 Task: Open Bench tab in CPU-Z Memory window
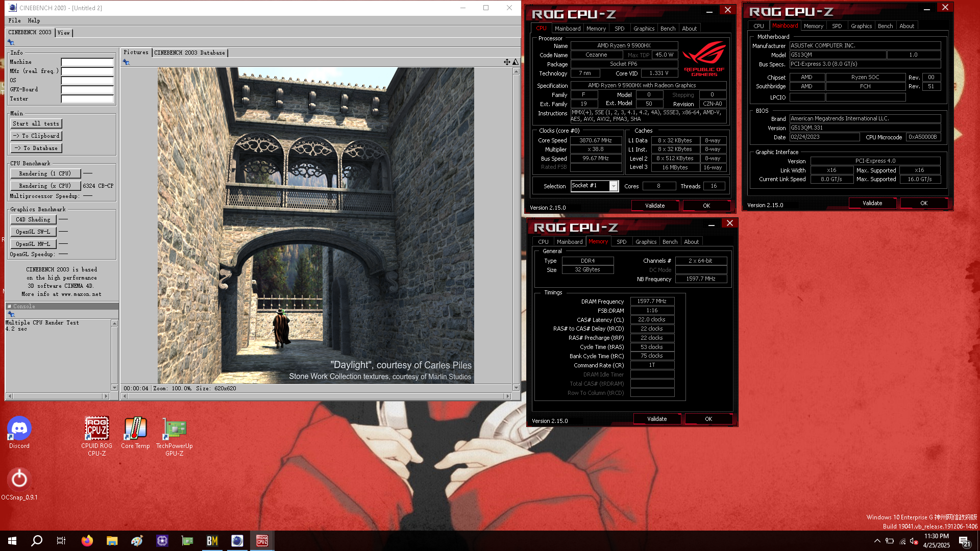670,242
